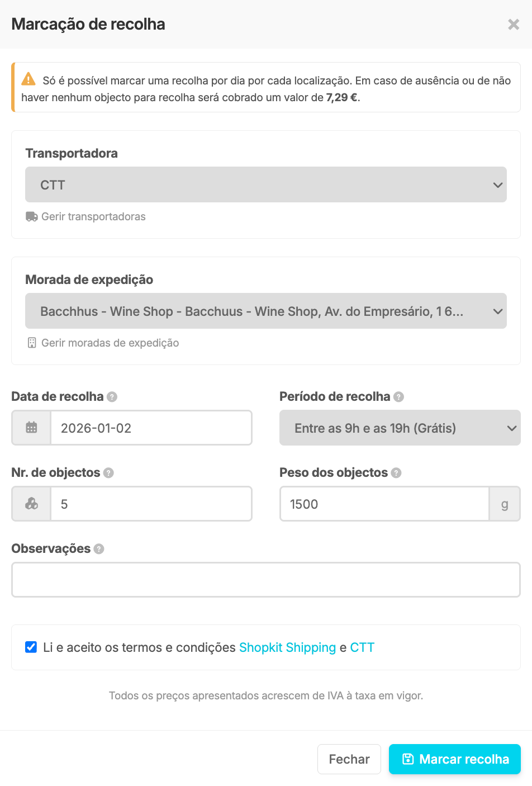Image resolution: width=532 pixels, height=786 pixels.
Task: Click help icon next to Peso dos objectos
Action: [x=396, y=473]
